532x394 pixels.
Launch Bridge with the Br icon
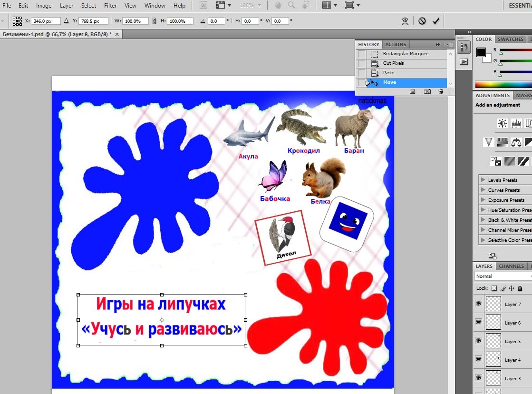[203, 5]
